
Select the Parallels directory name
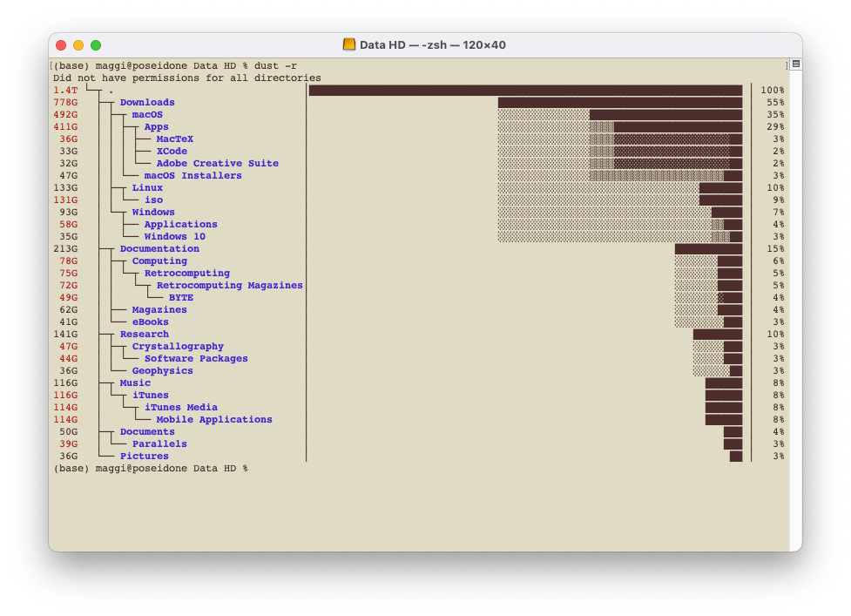(159, 444)
